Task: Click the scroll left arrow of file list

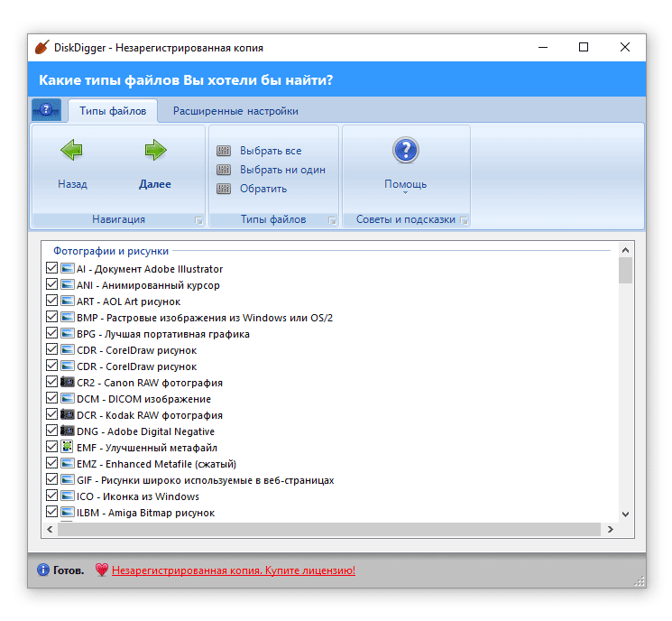Action: click(x=50, y=529)
